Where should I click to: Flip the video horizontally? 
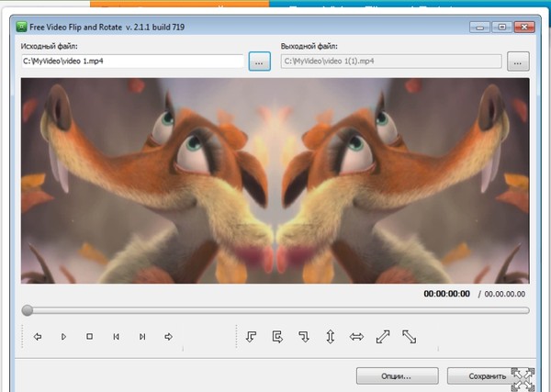[x=356, y=337]
